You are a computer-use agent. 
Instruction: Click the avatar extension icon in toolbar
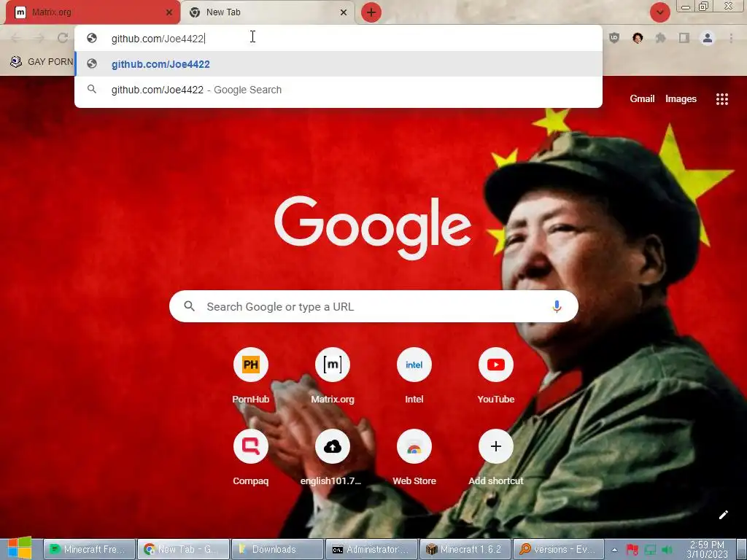[x=638, y=38]
